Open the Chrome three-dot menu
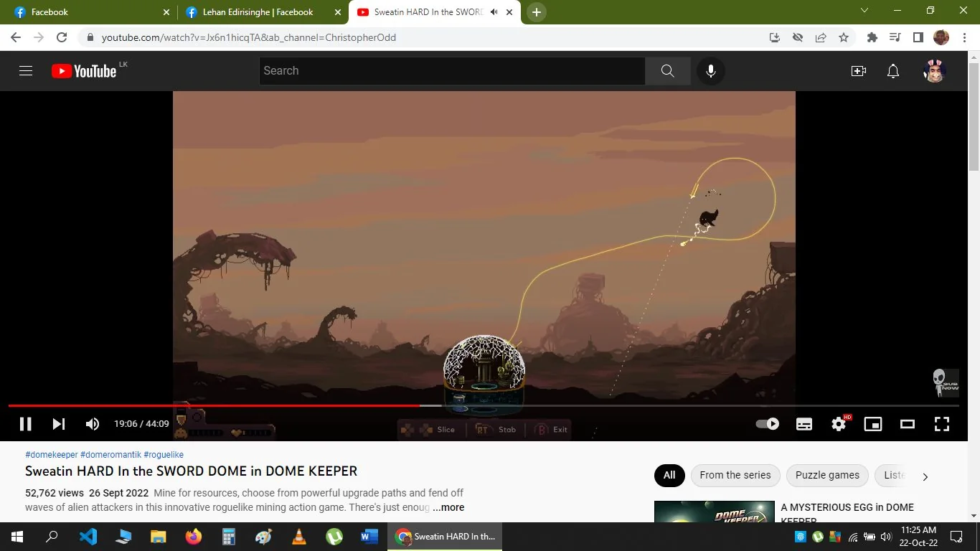980x551 pixels. [x=964, y=37]
